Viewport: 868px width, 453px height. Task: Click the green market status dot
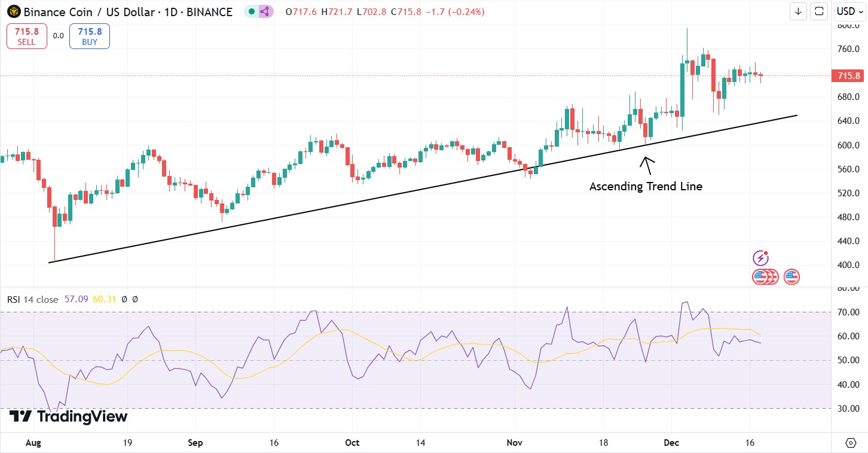click(252, 11)
